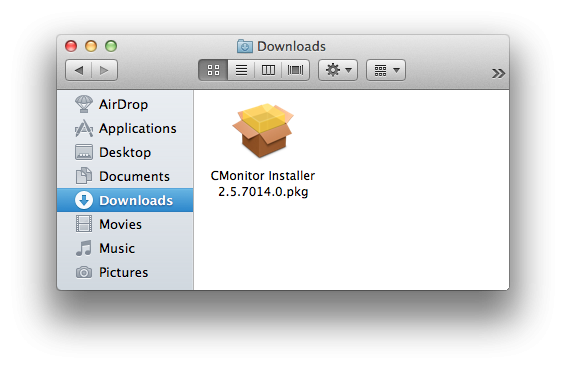Minimize the window with yellow button
Viewport: 566px width, 369px height.
point(91,46)
